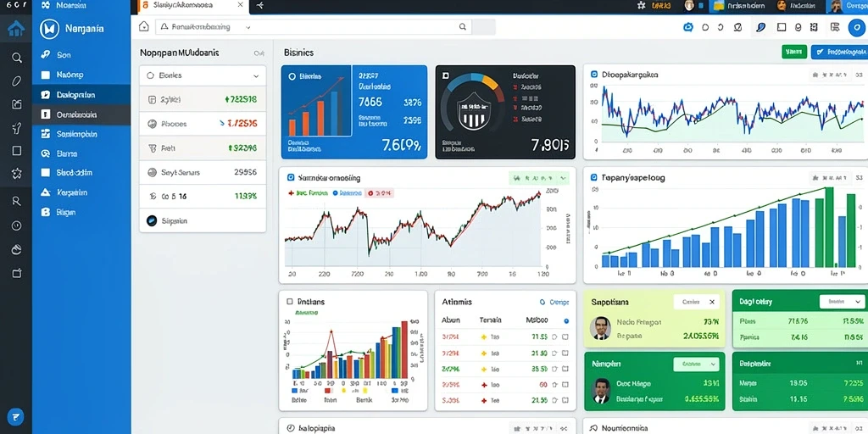Screen dimensions: 868x434
Task: Expand the Bienies dropdown in the left panel
Action: [x=203, y=75]
